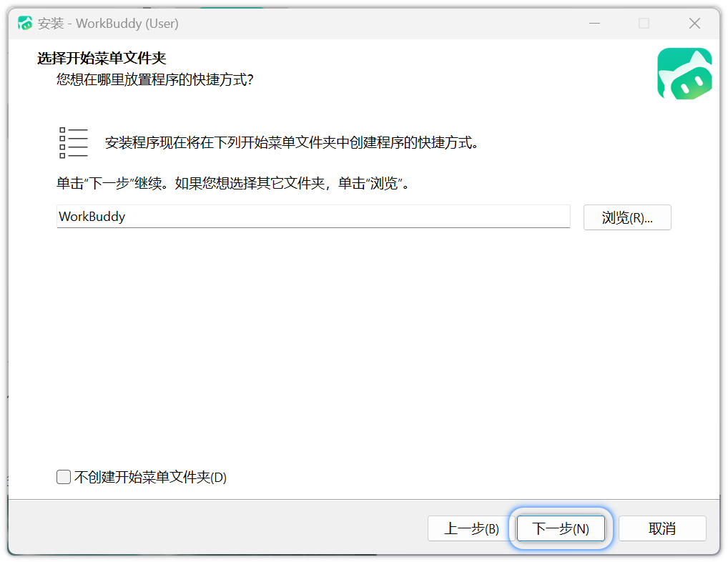Click the 选择开始菜单文件夹 heading
Screen dimensions: 728x562
coord(102,59)
